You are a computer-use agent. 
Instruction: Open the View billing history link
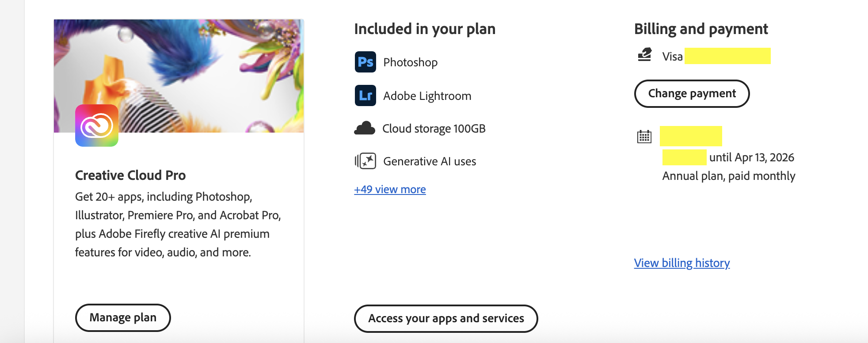[681, 263]
